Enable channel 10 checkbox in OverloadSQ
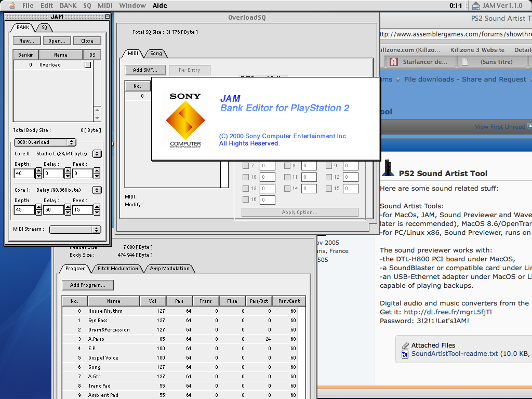The image size is (532, 399). click(x=246, y=177)
